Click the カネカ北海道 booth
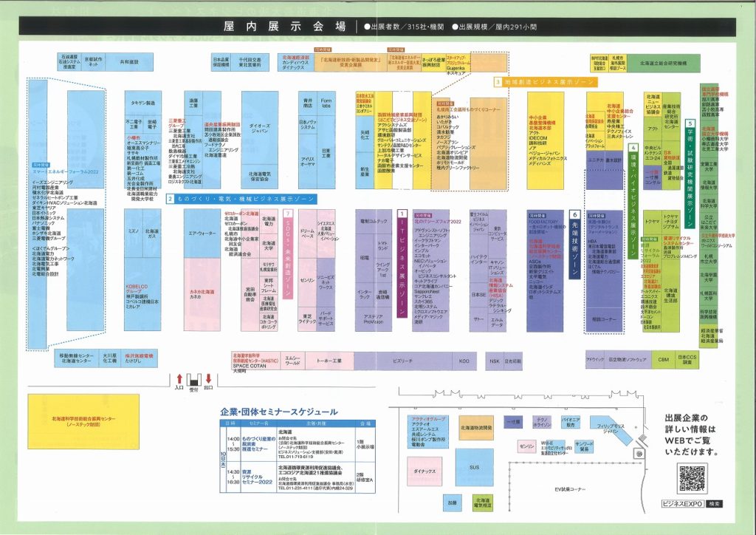This screenshot has width=756, height=535. [202, 294]
